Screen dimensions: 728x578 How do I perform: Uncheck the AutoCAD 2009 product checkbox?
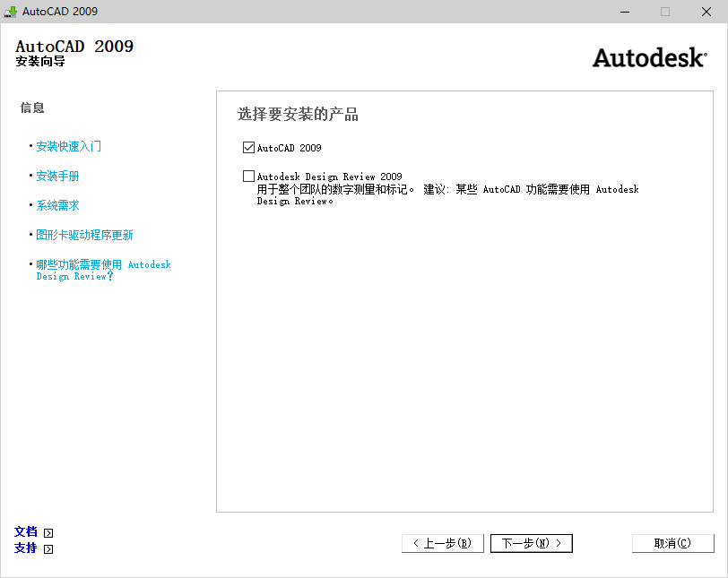pos(248,148)
